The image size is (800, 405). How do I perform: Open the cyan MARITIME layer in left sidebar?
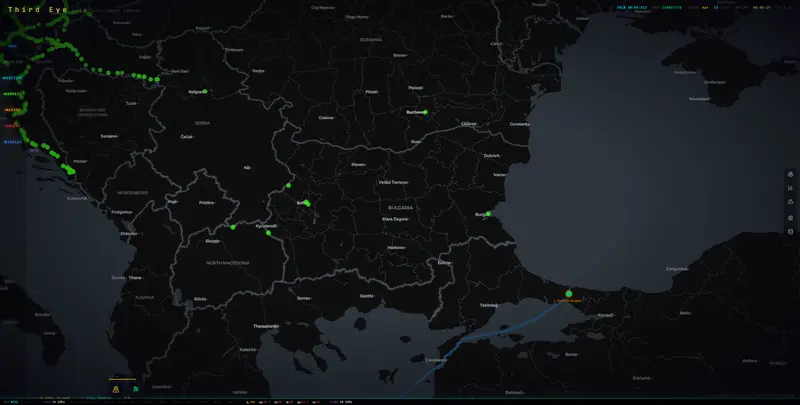click(12, 78)
